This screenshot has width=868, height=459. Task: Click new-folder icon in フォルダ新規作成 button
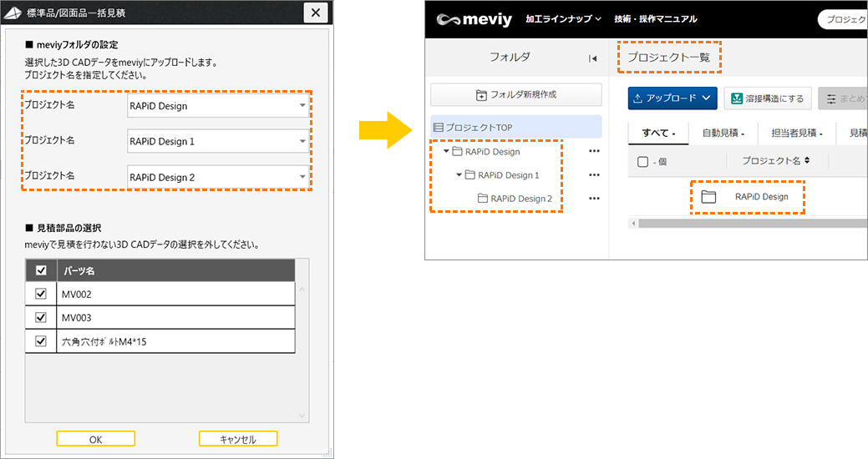481,95
